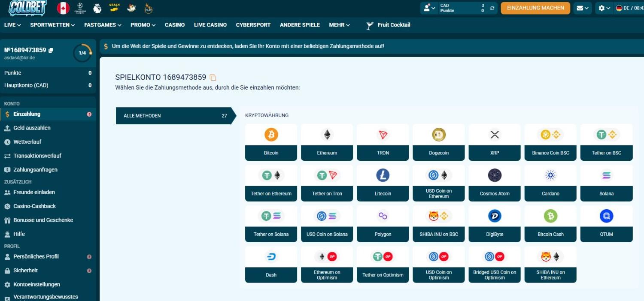Click EINZAHLUNG MACHEN button
This screenshot has height=301, width=644.
point(535,8)
